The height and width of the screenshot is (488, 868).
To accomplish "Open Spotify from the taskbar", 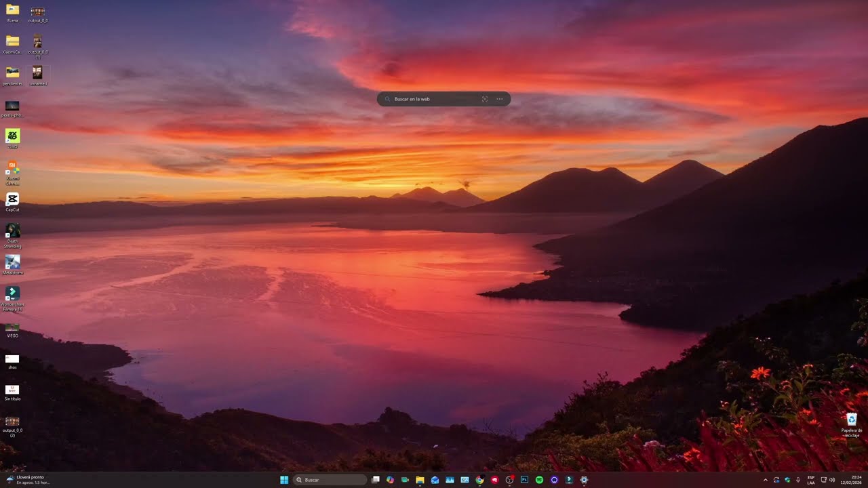I will (x=539, y=480).
